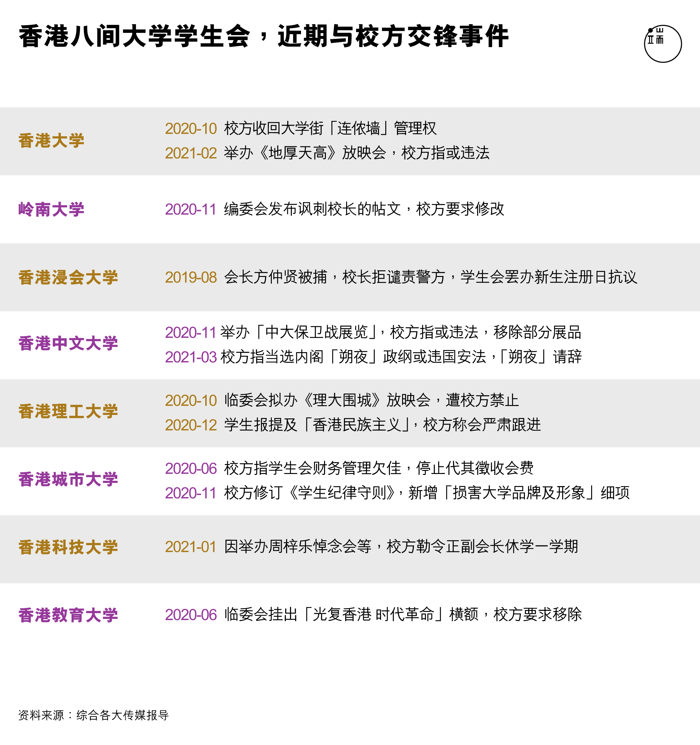Click the date 2020-12 in 理工大学 row
Screen dimensions: 700x745
tap(191, 425)
